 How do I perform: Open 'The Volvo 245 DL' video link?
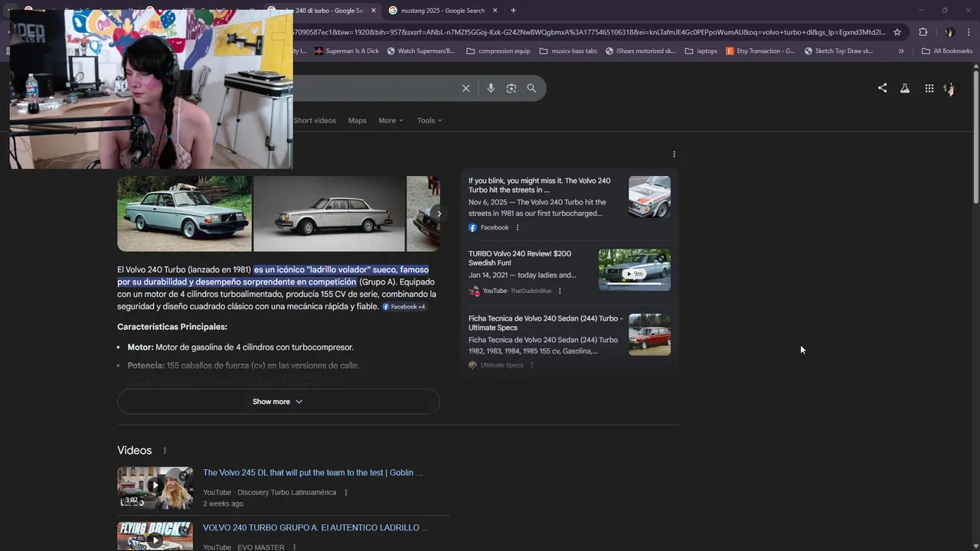click(x=312, y=473)
